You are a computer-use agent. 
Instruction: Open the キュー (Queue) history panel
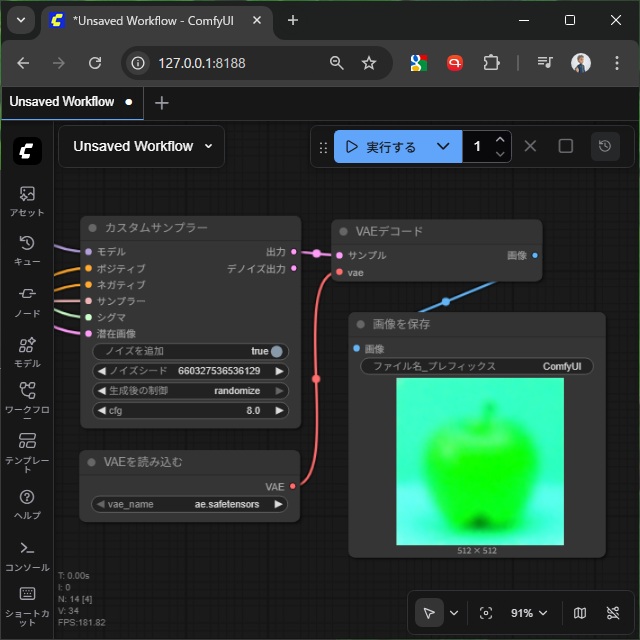[27, 249]
